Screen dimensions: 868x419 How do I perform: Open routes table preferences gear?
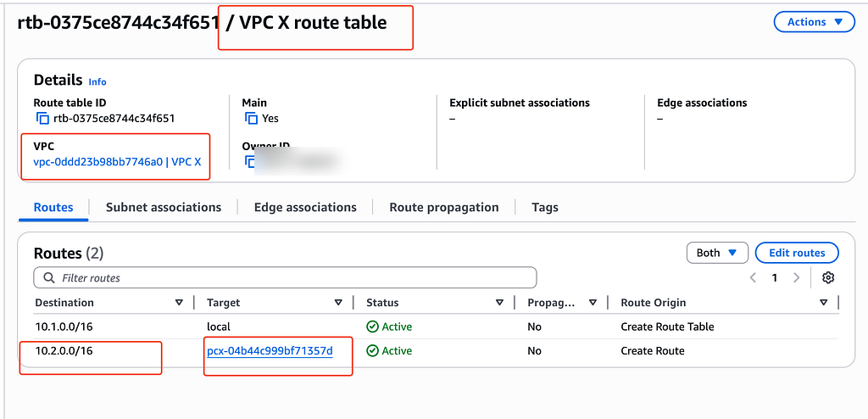(x=828, y=277)
